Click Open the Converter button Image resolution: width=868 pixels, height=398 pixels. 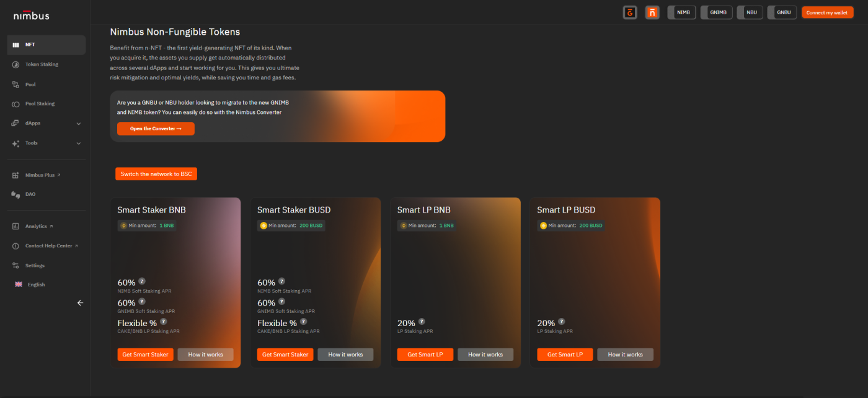click(x=156, y=128)
